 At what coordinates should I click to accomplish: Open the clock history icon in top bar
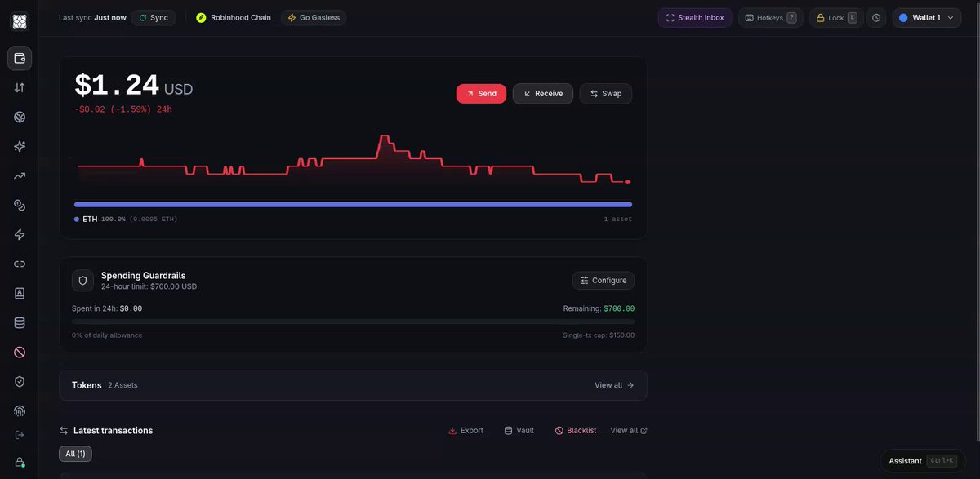(876, 18)
